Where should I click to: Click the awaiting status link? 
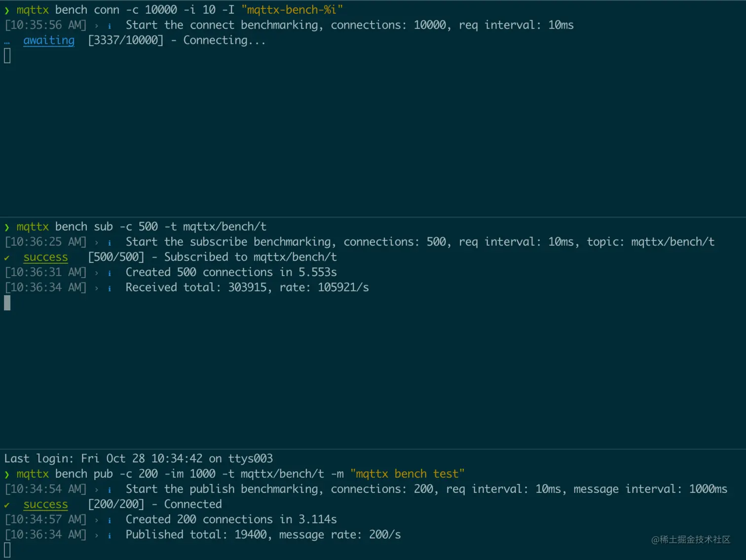(x=49, y=40)
